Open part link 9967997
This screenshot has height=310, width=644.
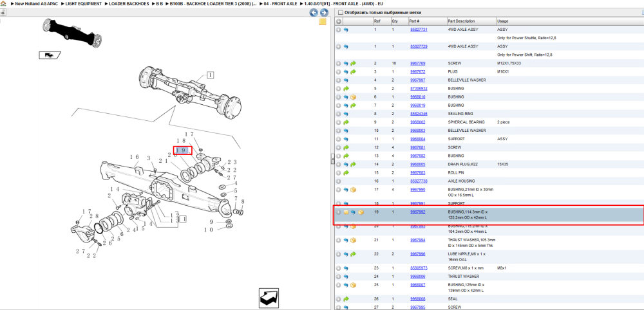(x=418, y=80)
